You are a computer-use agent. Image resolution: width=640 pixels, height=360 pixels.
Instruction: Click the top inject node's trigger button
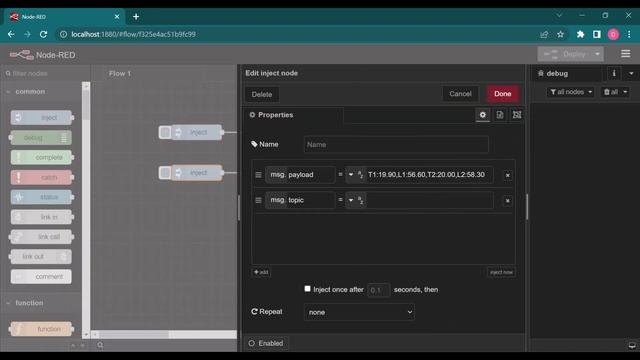pyautogui.click(x=165, y=132)
